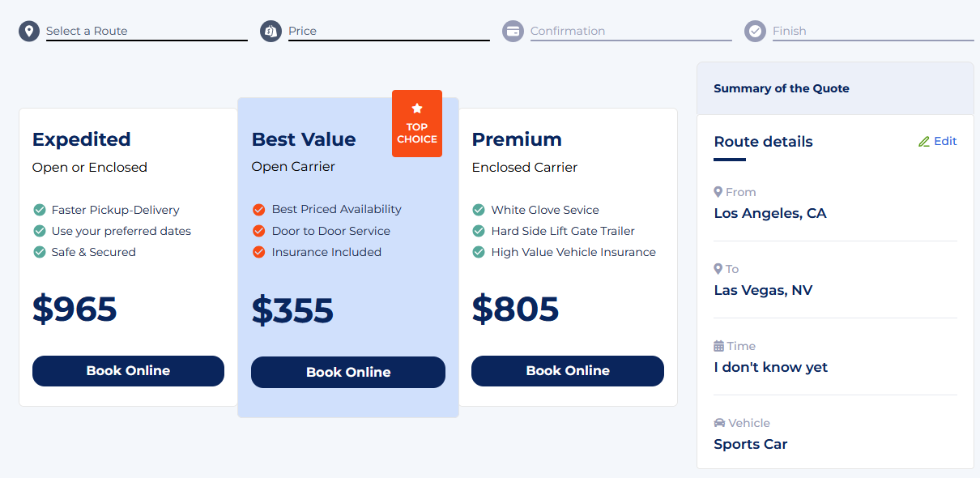Click the pencil edit icon in Route details
The width and height of the screenshot is (980, 478).
point(924,142)
